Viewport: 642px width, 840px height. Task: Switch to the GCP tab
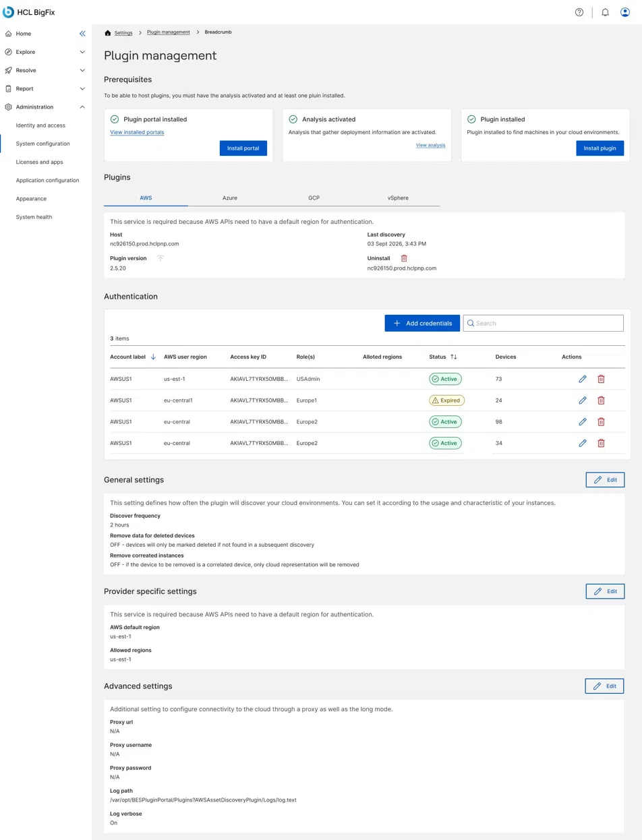pyautogui.click(x=314, y=198)
